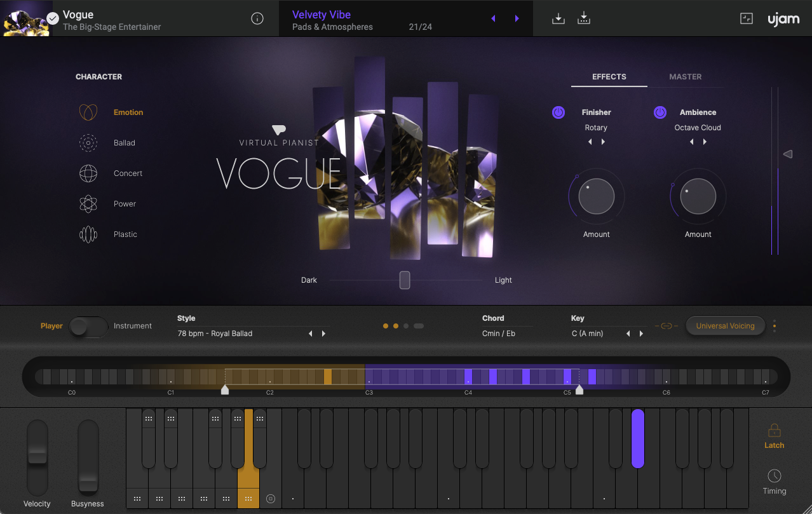Open the ujam logo menu
812x514 pixels.
pos(783,19)
